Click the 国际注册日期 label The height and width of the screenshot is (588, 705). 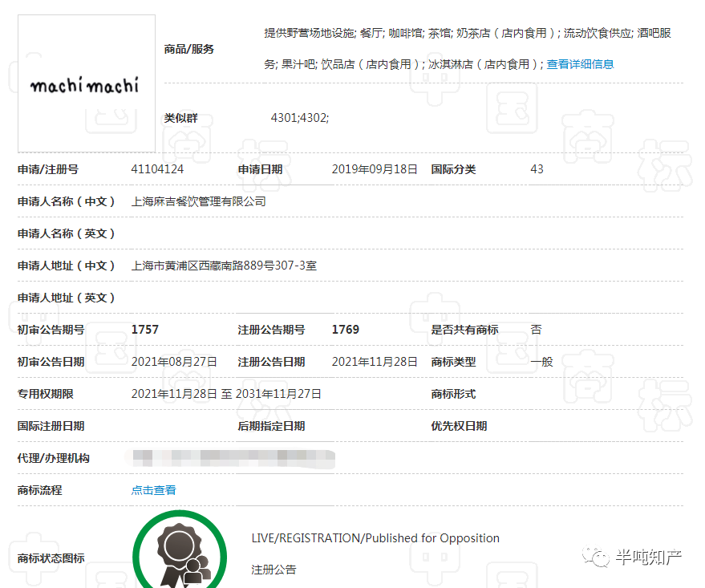pos(51,426)
